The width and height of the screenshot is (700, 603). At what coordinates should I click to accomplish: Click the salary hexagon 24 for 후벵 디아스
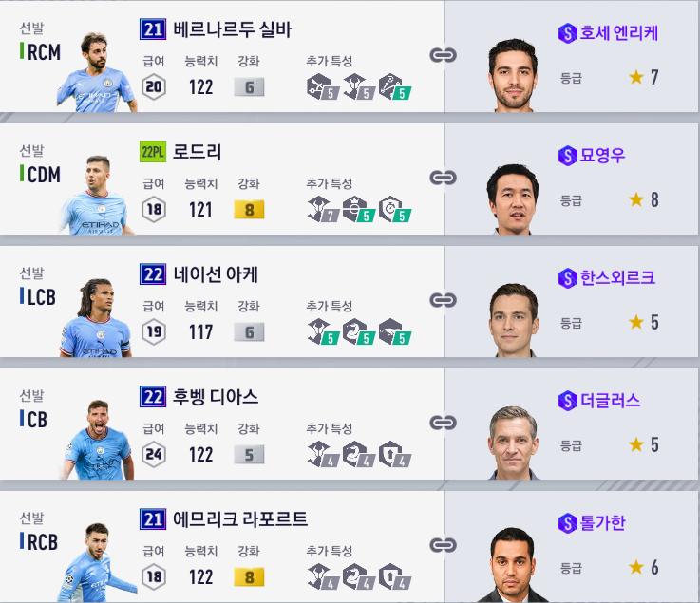coord(154,454)
